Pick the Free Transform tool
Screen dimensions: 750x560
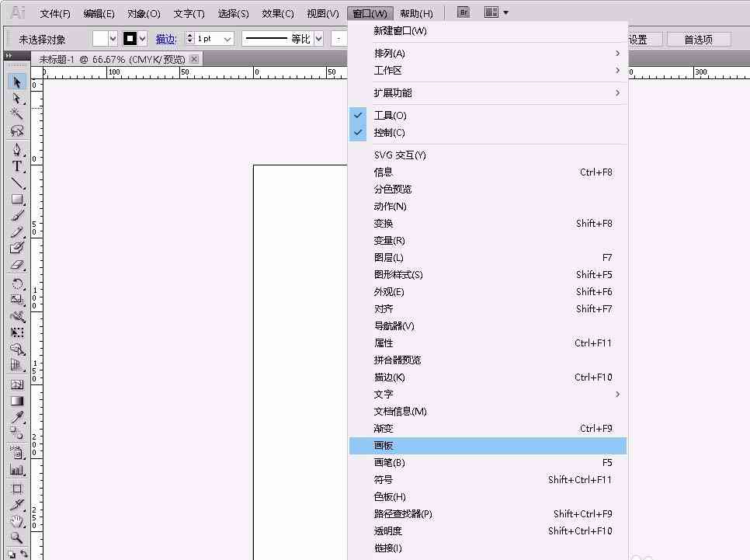pyautogui.click(x=17, y=332)
